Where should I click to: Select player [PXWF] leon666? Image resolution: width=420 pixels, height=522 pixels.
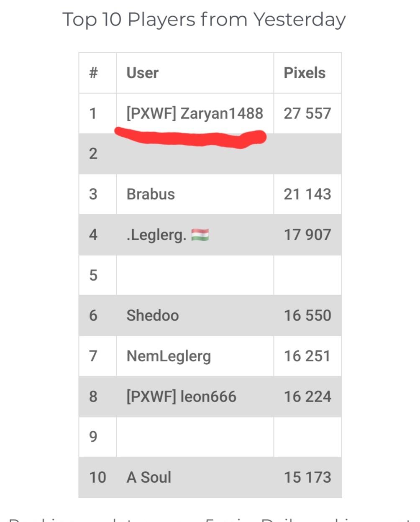(181, 397)
